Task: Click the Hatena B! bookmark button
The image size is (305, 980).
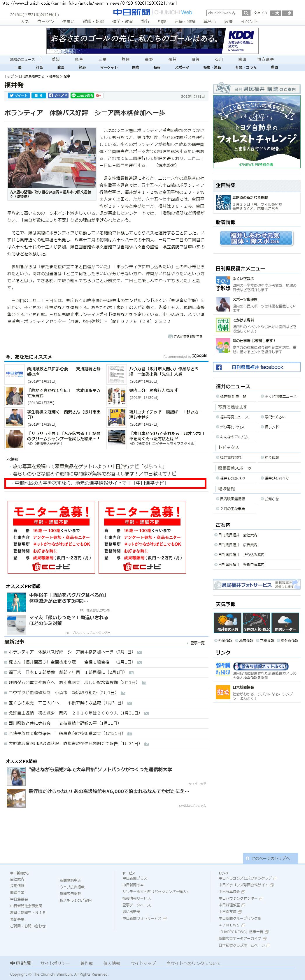Action: 38,95
